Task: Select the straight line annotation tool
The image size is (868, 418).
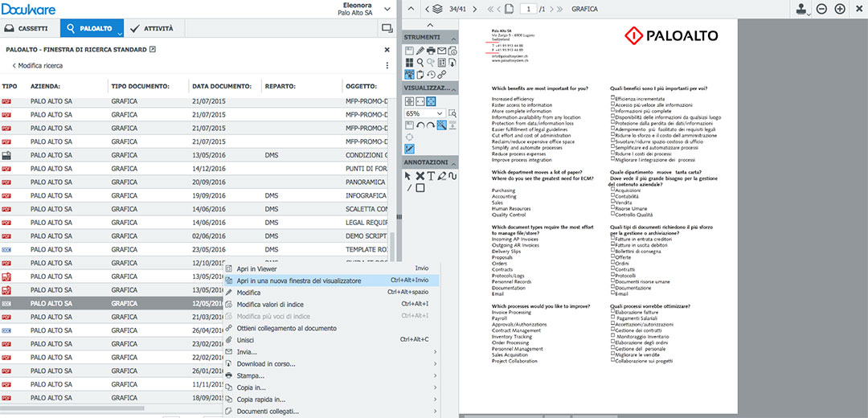Action: [409, 187]
